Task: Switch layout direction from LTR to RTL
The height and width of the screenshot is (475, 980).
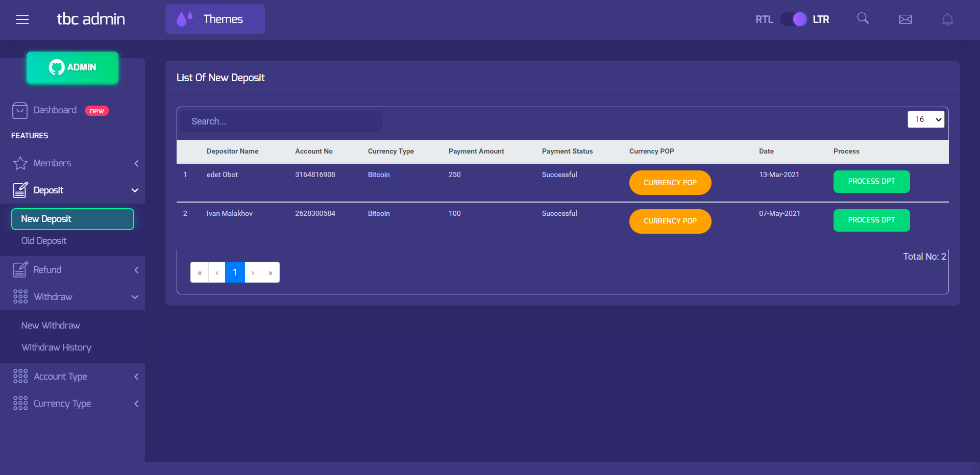Action: (793, 19)
